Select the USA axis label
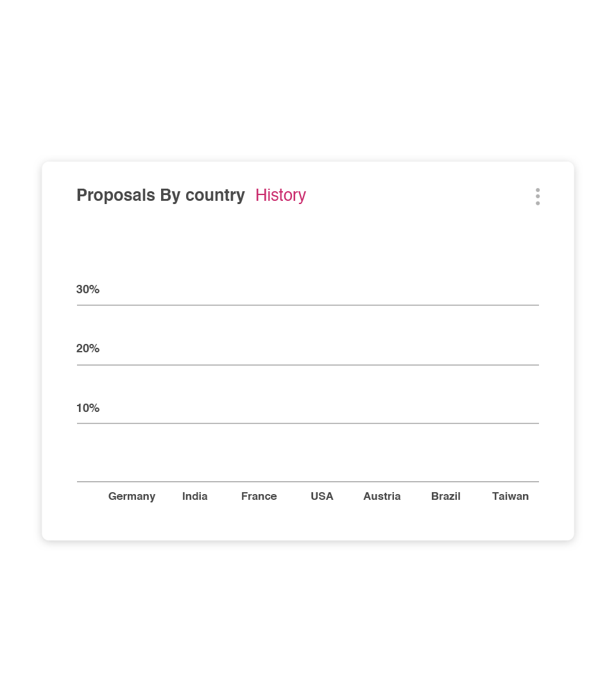Screen dimensions: 616x693 pos(321,496)
